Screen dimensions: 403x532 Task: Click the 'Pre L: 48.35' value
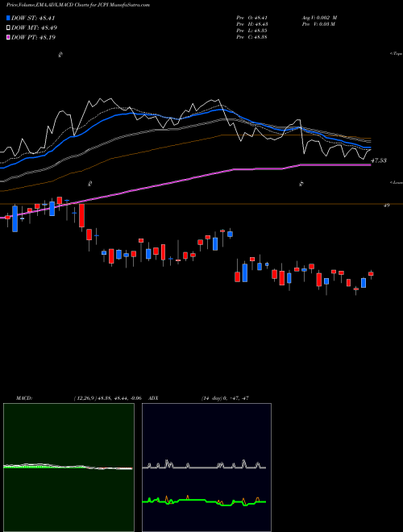252,31
